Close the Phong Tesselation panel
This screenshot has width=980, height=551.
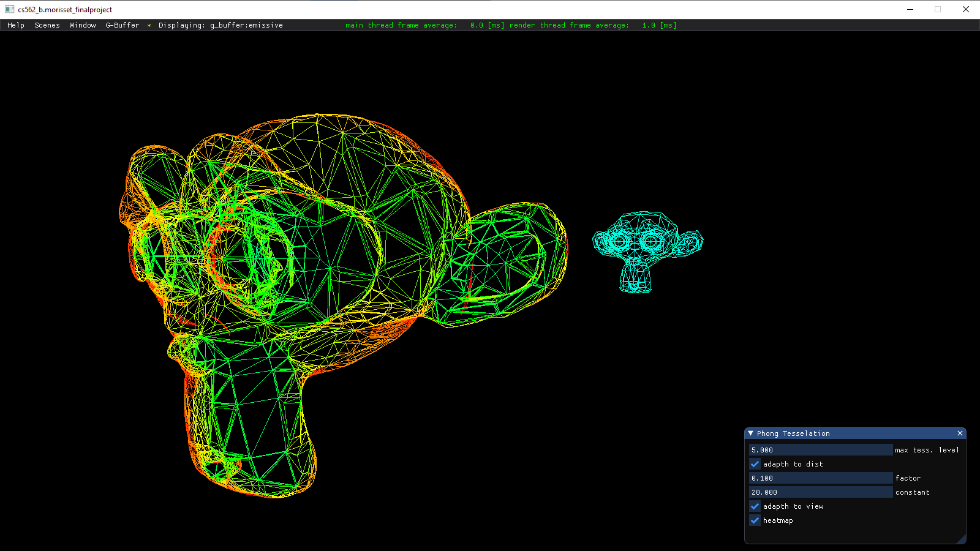960,433
